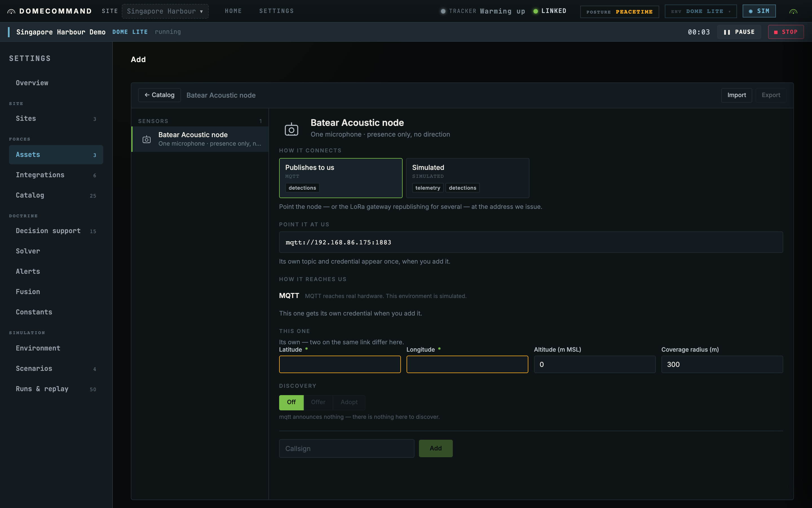Select the Simulated connection option

(467, 178)
